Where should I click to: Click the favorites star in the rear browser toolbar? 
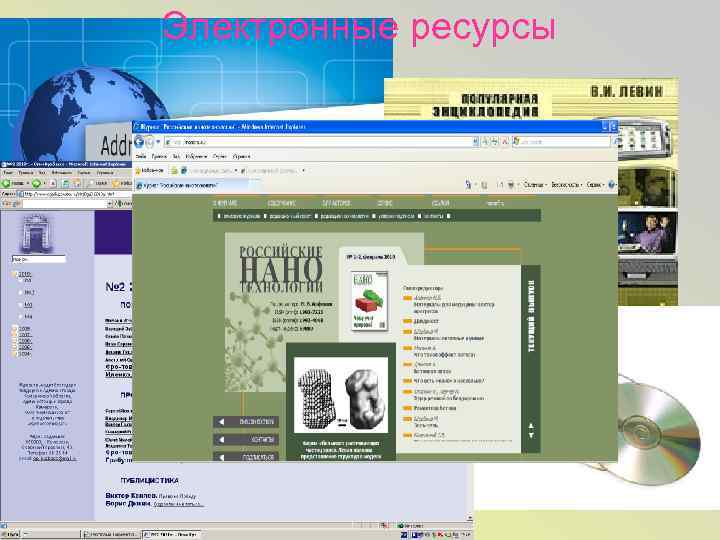pyautogui.click(x=115, y=183)
